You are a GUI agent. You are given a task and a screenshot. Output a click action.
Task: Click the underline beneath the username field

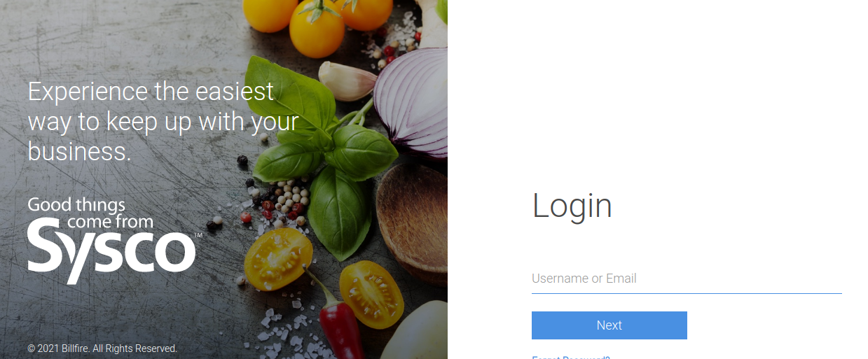coord(687,293)
